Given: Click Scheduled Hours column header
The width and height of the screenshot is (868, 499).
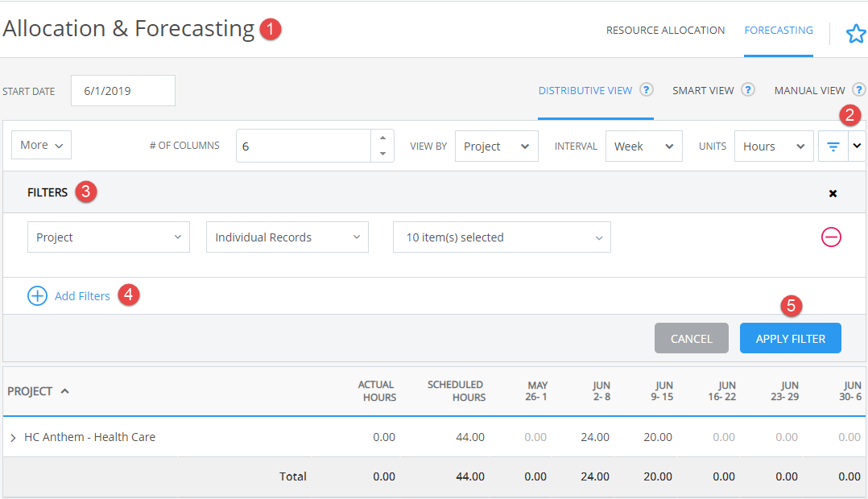Looking at the screenshot, I should pyautogui.click(x=456, y=391).
